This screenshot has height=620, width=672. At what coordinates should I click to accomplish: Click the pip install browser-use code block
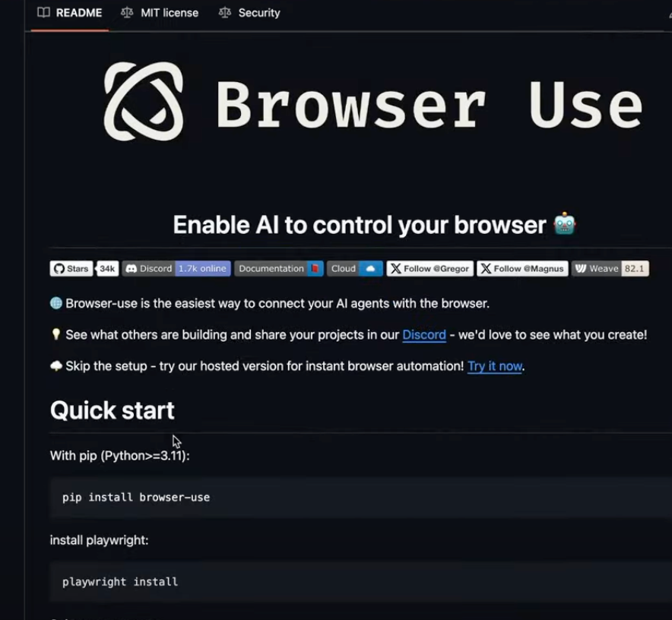coord(361,498)
